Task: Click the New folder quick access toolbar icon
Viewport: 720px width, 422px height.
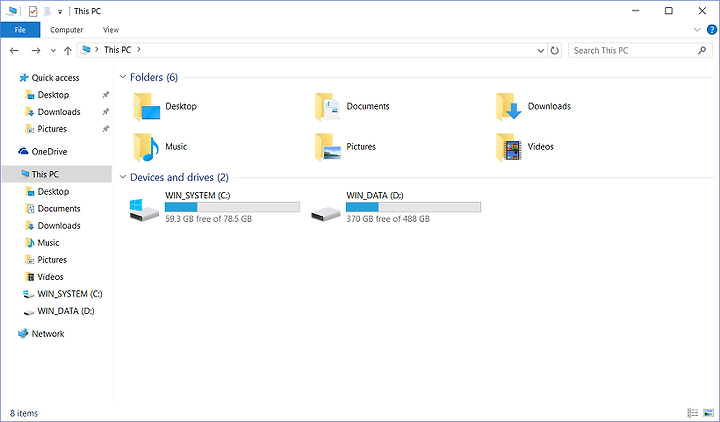Action: pos(47,11)
